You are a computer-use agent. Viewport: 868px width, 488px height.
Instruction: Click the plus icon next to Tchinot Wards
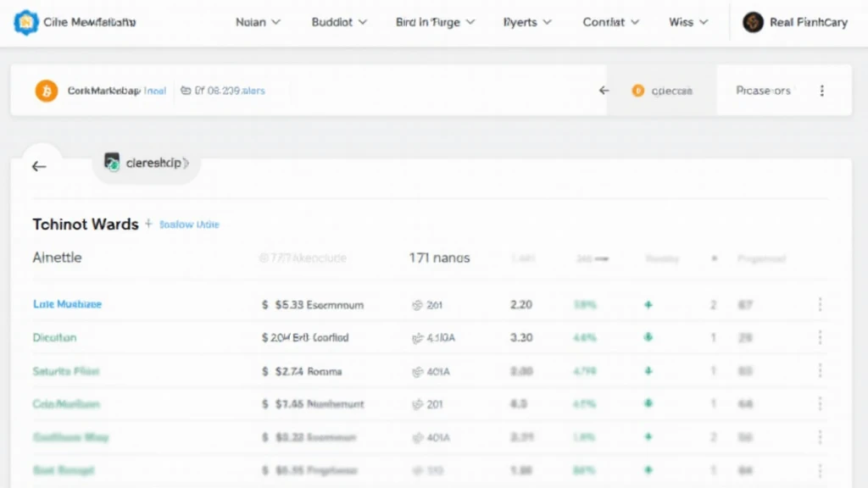tap(148, 224)
